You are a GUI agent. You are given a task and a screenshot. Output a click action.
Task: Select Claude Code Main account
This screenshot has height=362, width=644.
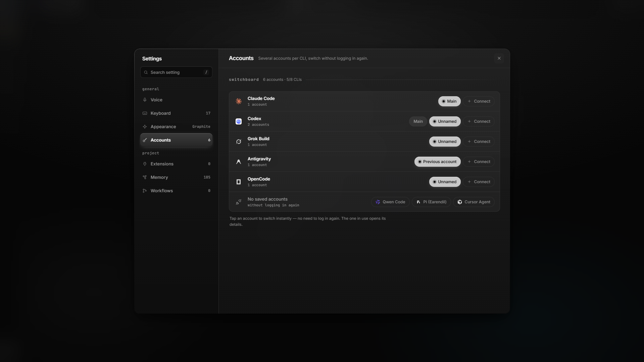click(449, 101)
